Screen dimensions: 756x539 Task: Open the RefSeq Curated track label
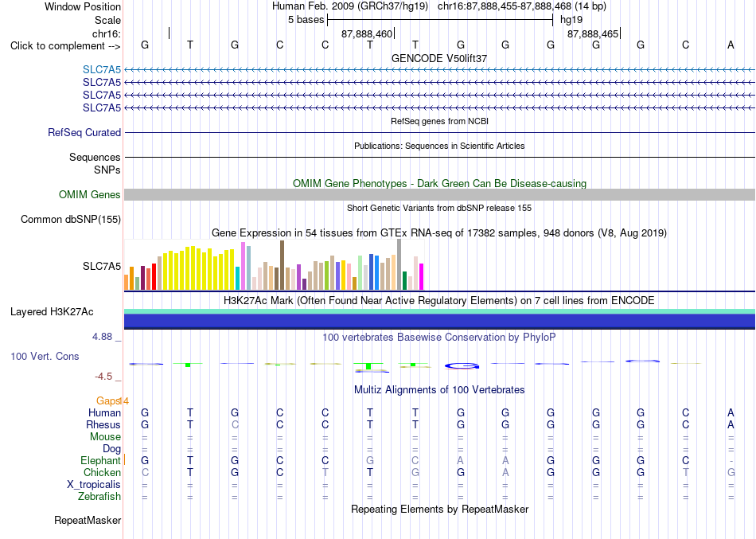tap(84, 132)
